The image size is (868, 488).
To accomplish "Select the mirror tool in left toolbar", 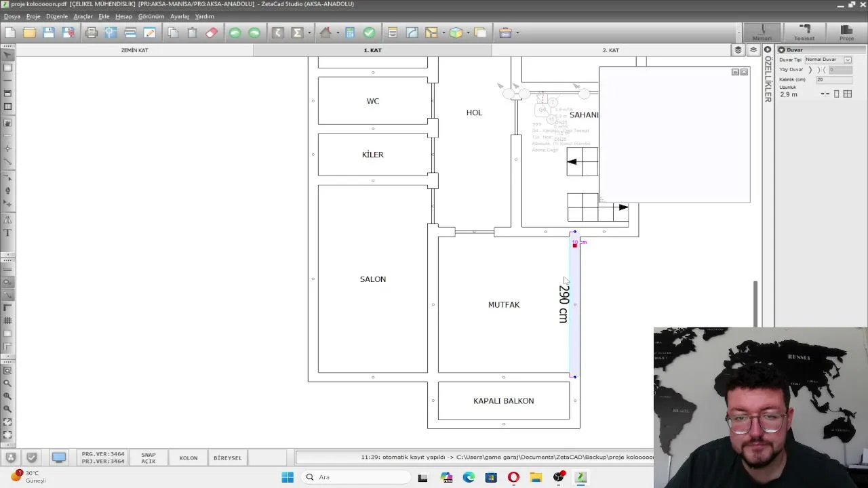I will coord(8,220).
